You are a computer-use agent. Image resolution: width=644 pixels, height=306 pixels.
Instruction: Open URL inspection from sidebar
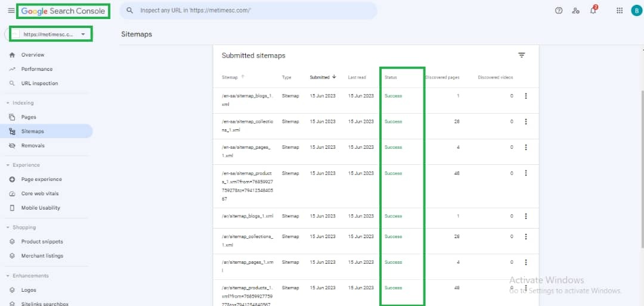39,83
